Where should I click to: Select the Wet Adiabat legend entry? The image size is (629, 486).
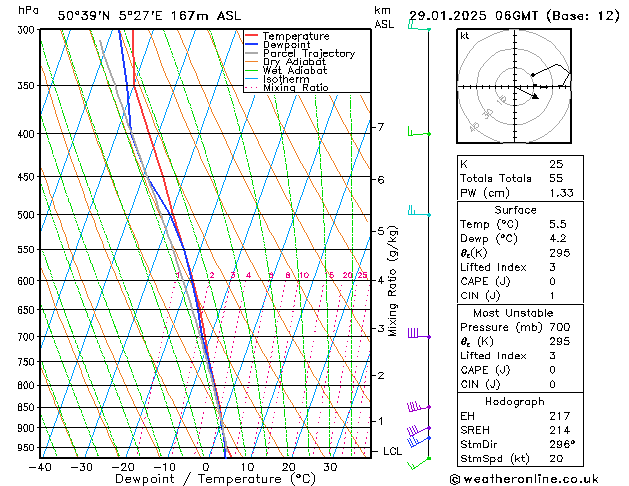(294, 71)
